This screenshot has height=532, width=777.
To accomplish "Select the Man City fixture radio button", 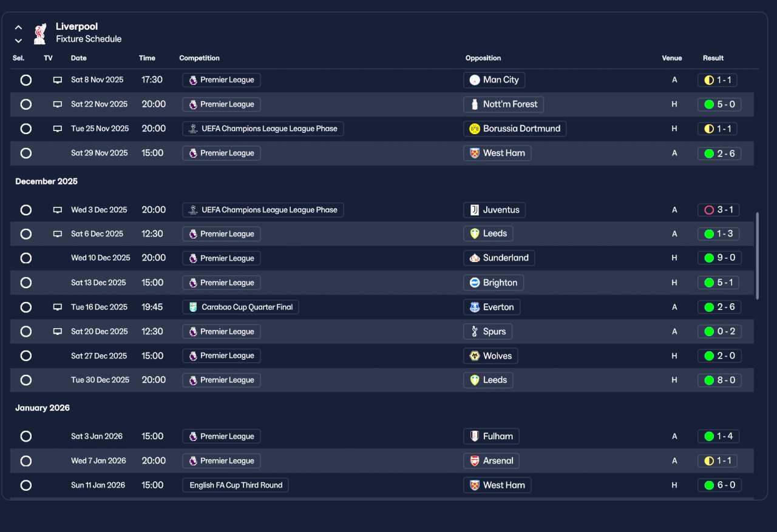I will tap(25, 80).
